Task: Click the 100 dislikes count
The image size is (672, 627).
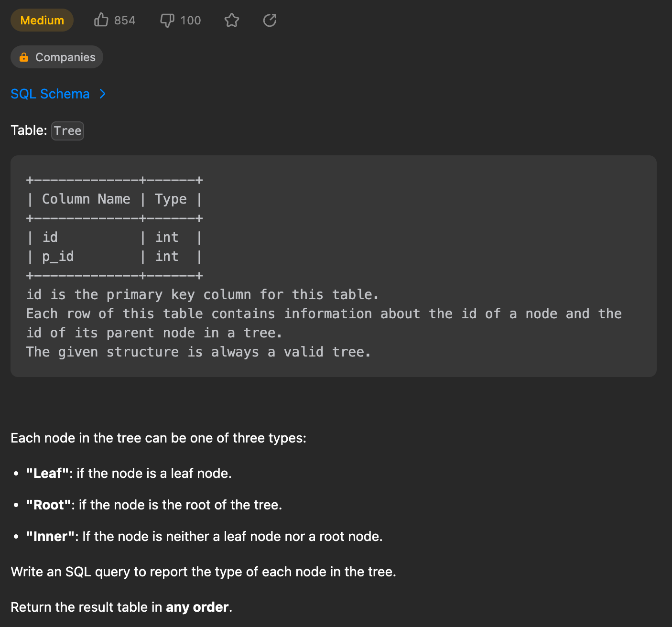Action: click(191, 21)
